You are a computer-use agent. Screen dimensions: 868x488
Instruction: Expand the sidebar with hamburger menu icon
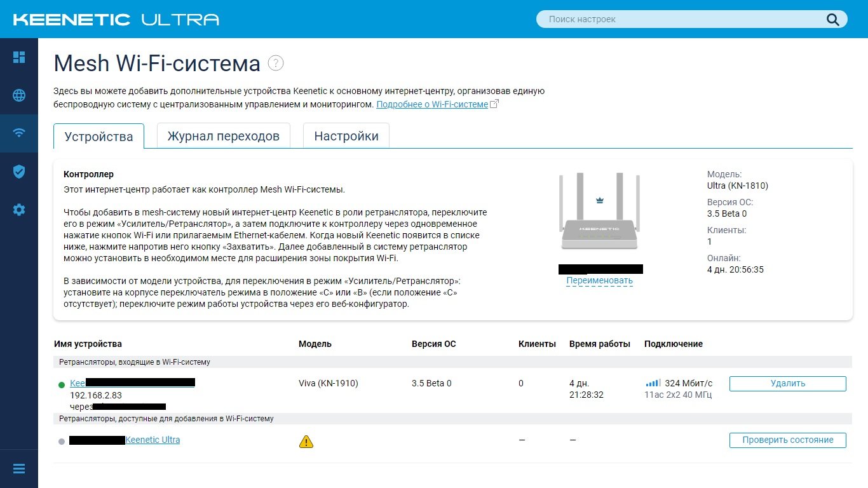click(19, 469)
